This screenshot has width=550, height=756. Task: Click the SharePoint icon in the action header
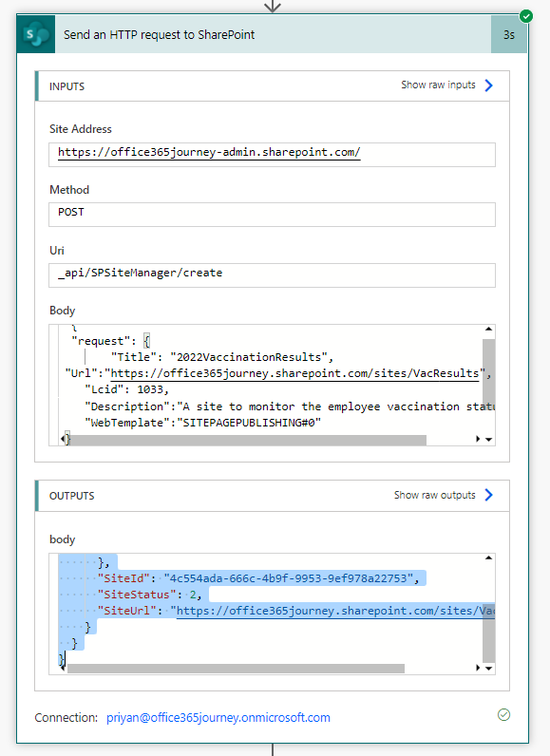pos(36,34)
